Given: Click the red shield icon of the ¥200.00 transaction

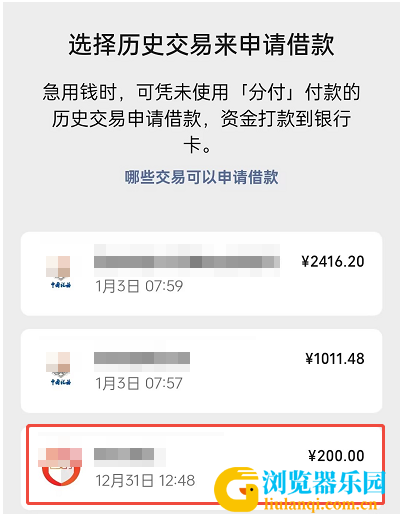Looking at the screenshot, I should (x=61, y=467).
